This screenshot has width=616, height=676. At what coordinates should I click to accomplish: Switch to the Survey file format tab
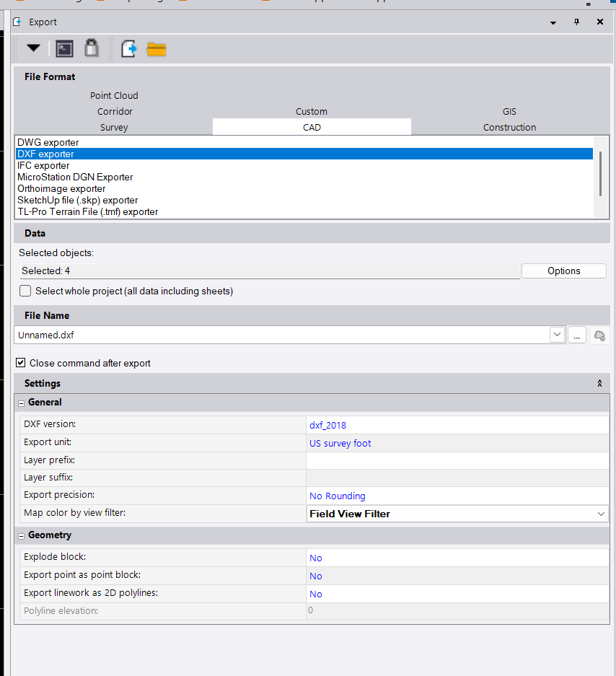point(114,127)
